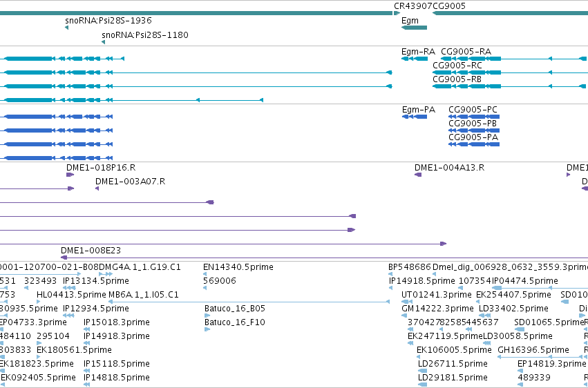Open the CG9005-RC transcript
This screenshot has width=588, height=388.
click(x=510, y=72)
